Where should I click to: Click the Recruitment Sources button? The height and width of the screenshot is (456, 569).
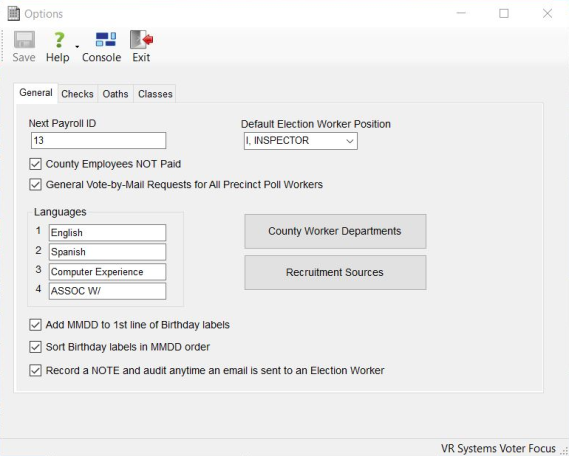(x=335, y=272)
